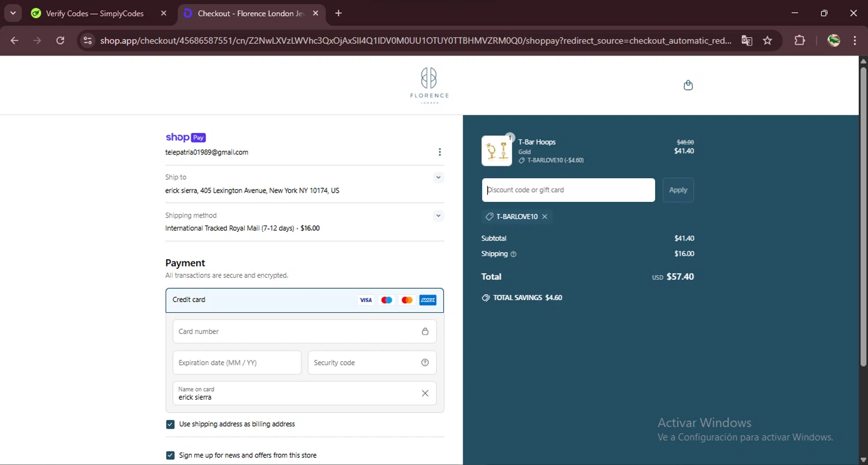Open the Chrome profile avatar
868x465 pixels.
pos(834,40)
